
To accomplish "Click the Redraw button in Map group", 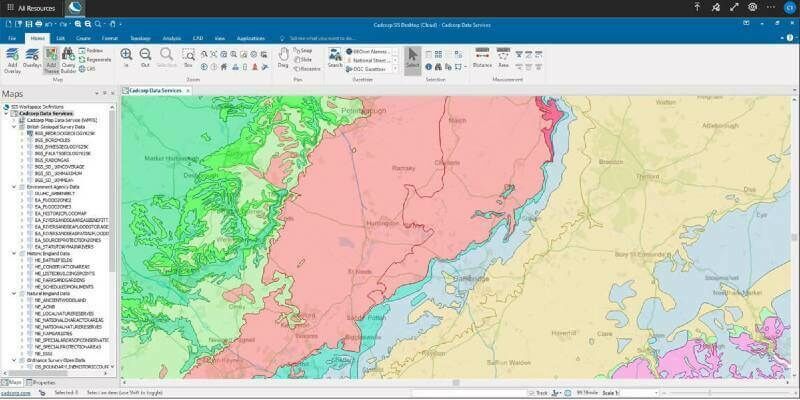I will tap(91, 51).
